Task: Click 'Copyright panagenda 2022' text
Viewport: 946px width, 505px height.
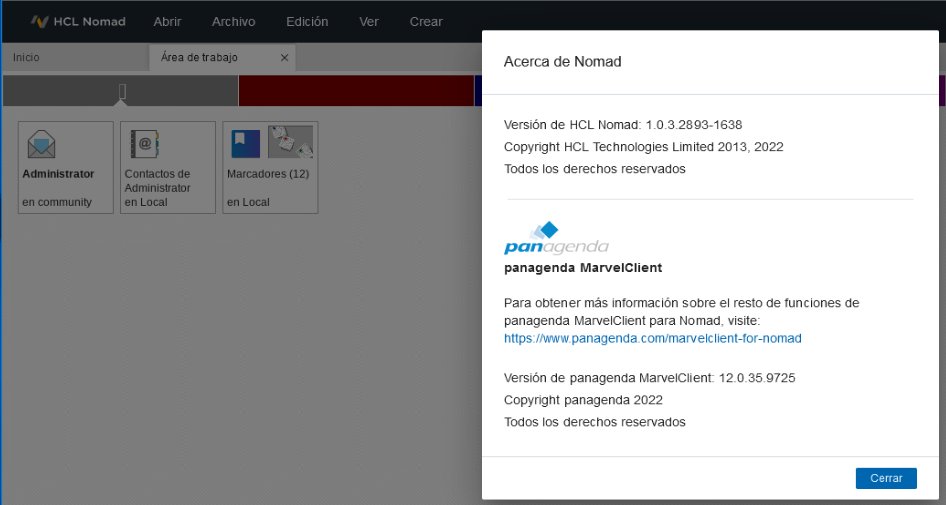Action: pos(583,400)
